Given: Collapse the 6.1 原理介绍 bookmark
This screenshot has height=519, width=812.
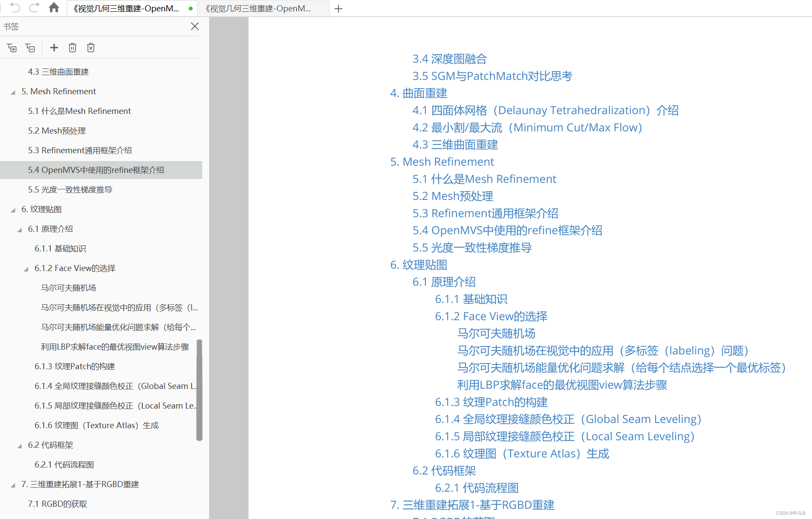Looking at the screenshot, I should pyautogui.click(x=20, y=230).
